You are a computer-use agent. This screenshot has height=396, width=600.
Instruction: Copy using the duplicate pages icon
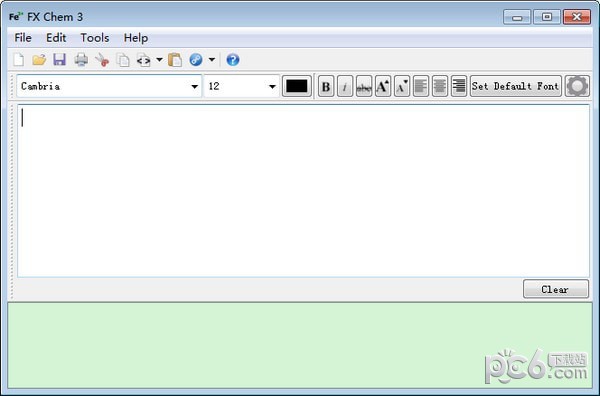(x=123, y=60)
